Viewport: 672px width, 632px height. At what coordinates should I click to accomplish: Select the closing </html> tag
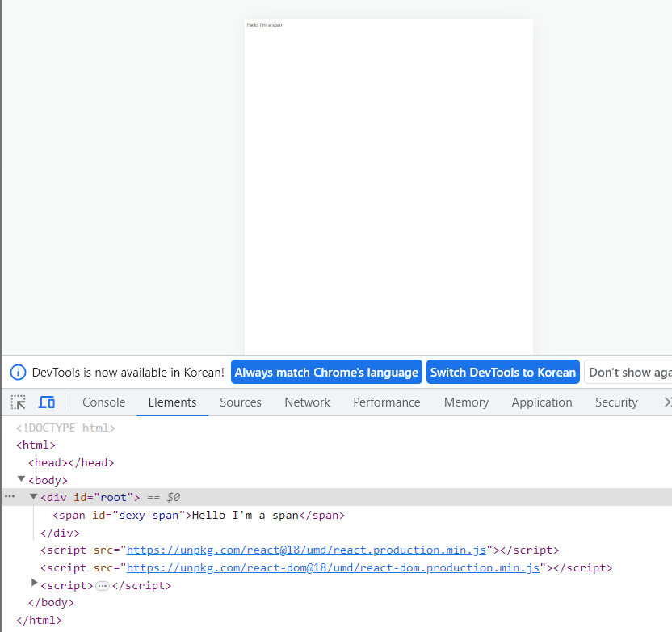pos(39,621)
